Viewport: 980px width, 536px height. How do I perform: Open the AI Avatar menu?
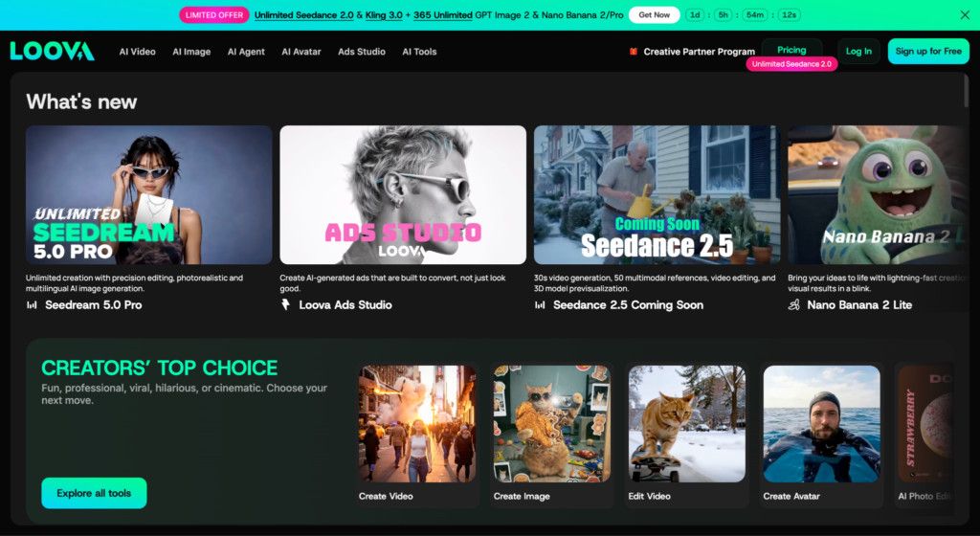click(x=301, y=52)
